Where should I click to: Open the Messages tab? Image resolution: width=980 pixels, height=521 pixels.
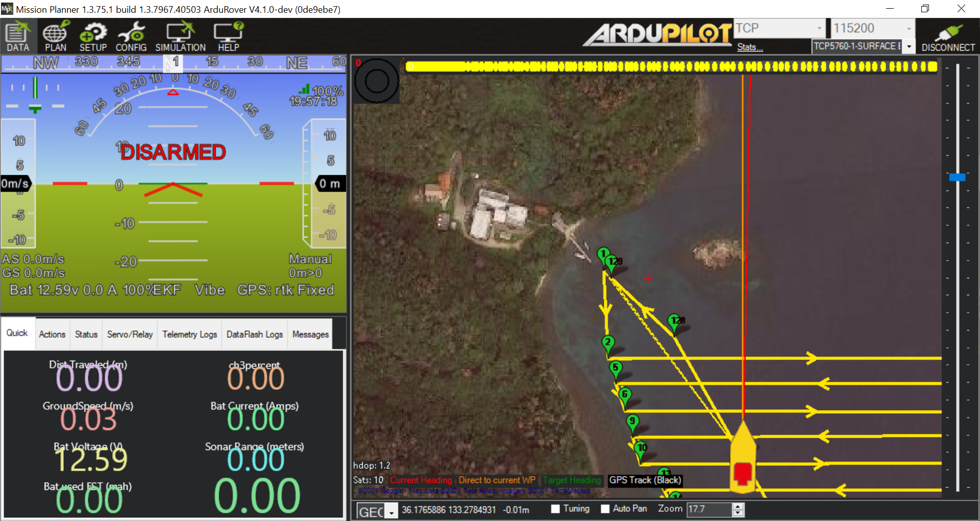(310, 335)
